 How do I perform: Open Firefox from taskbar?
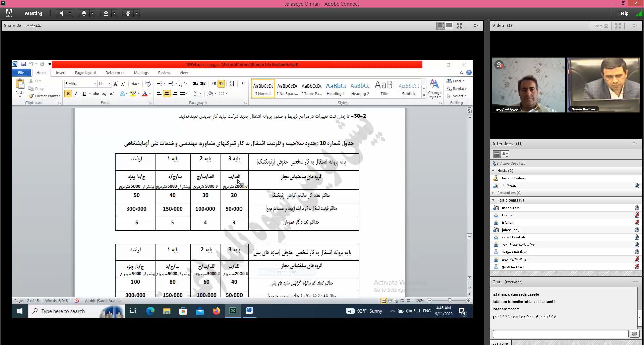point(216,311)
